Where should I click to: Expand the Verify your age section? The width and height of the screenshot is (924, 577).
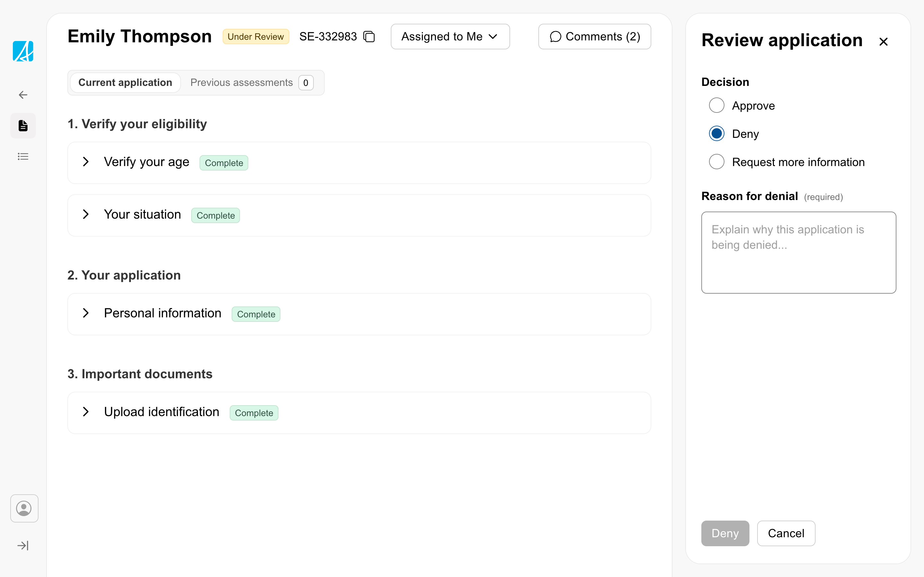[x=86, y=162]
